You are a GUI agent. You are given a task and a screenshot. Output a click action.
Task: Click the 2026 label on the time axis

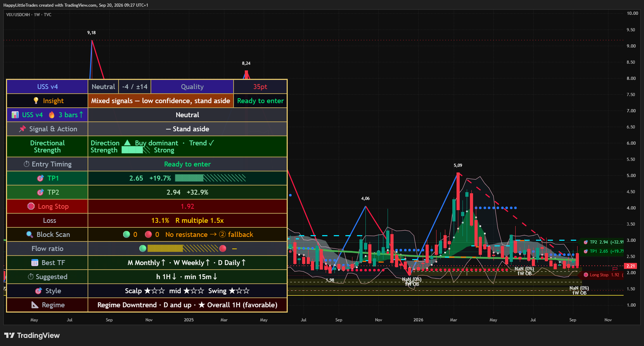click(x=418, y=320)
